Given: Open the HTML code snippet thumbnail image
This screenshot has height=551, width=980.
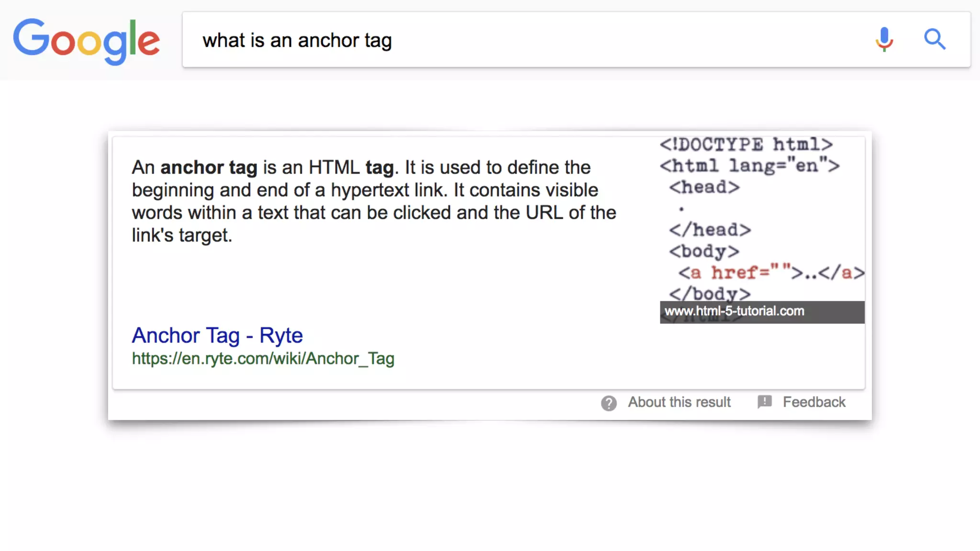Looking at the screenshot, I should (x=762, y=220).
